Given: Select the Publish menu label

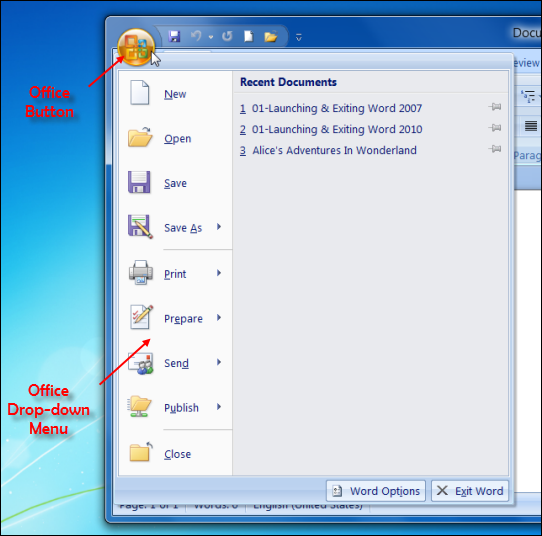Looking at the screenshot, I should click(181, 408).
